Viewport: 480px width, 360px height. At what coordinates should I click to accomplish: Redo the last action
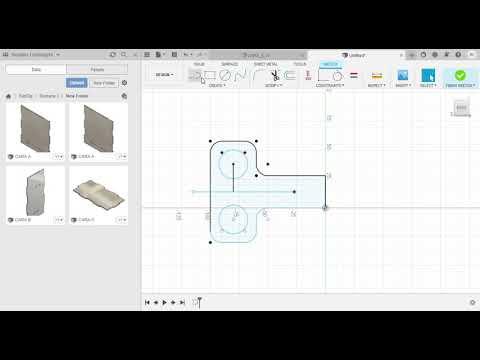199,54
